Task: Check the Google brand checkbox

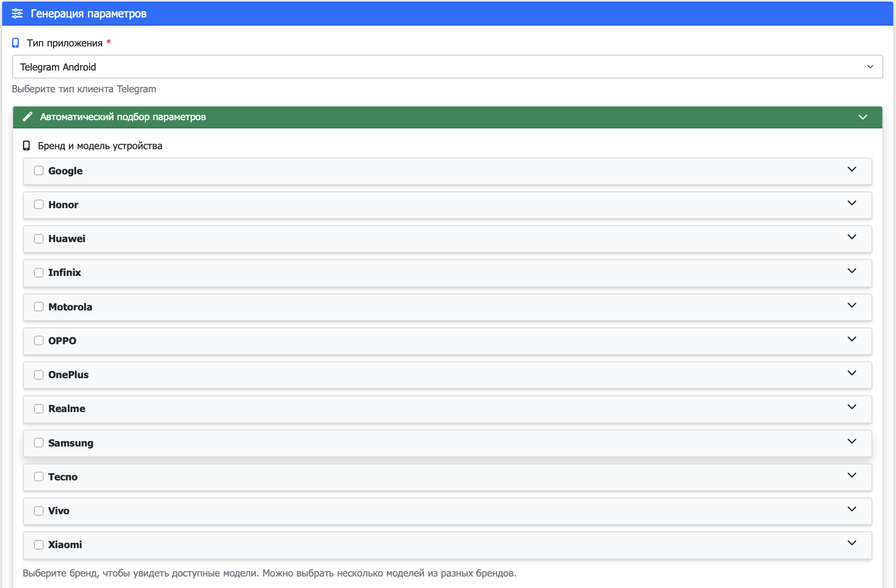Action: (x=39, y=170)
